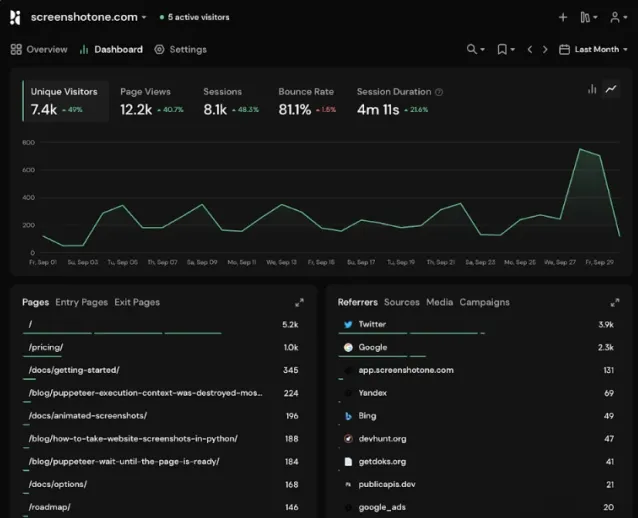Screen dimensions: 638x518
Task: Open the Last Month date range dropdown
Action: pos(593,49)
